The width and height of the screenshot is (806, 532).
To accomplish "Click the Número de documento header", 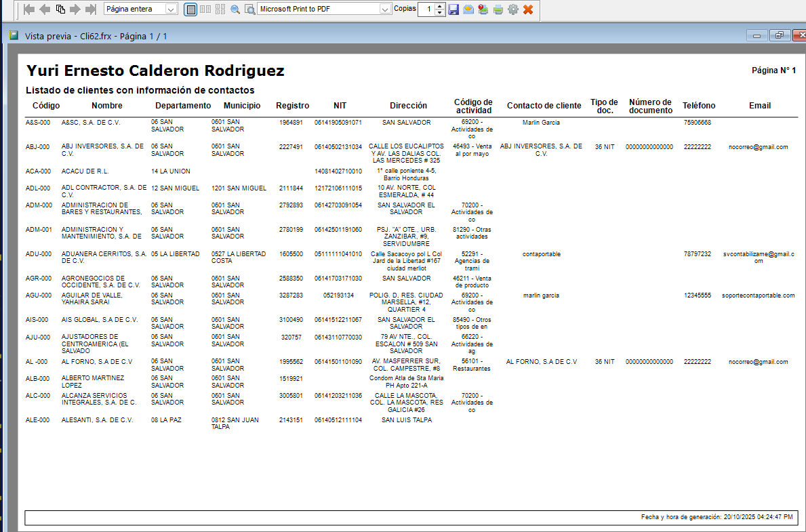I will [x=650, y=106].
